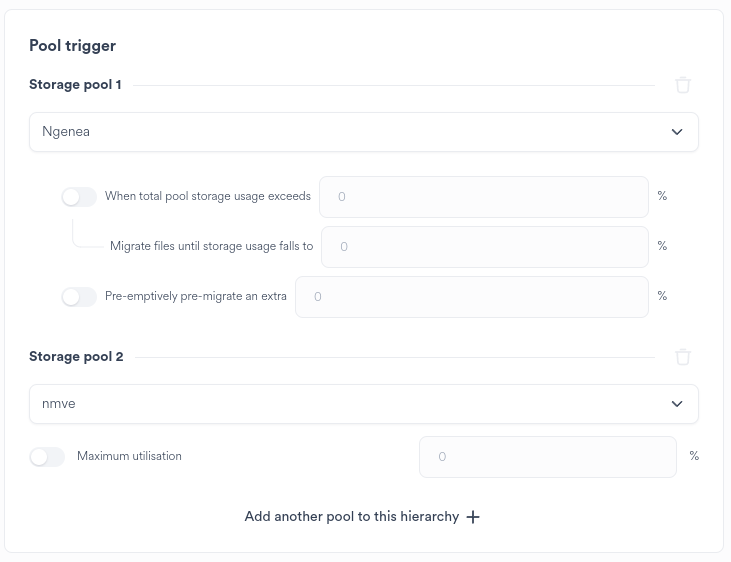Click the Maximum utilisation label
This screenshot has width=731, height=562.
(129, 456)
